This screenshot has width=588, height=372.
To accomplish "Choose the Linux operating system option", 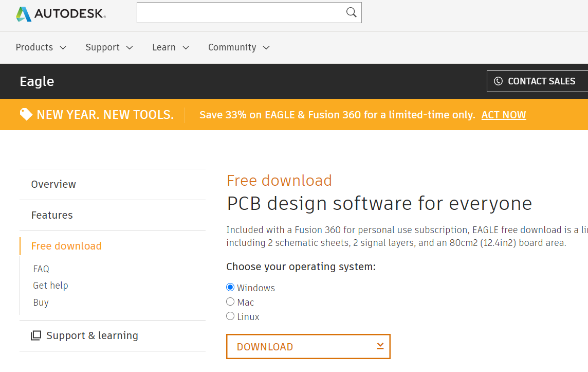I will pos(230,316).
